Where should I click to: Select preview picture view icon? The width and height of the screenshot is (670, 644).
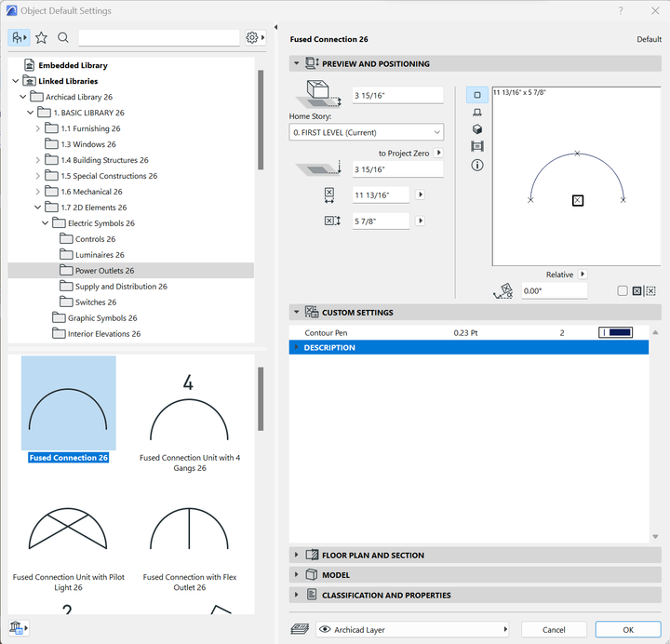477,147
